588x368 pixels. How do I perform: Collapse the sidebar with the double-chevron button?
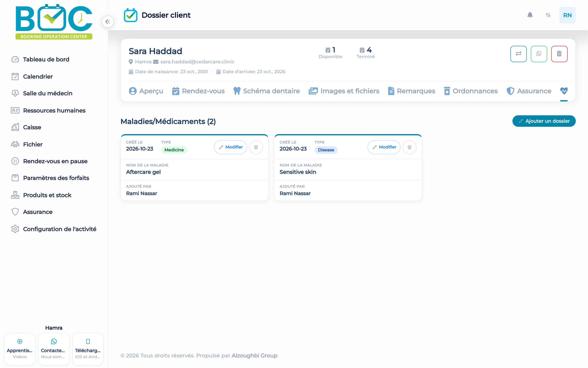[108, 22]
